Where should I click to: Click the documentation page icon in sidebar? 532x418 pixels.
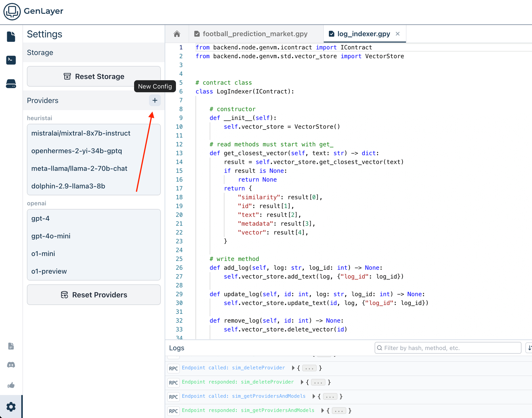pyautogui.click(x=11, y=346)
